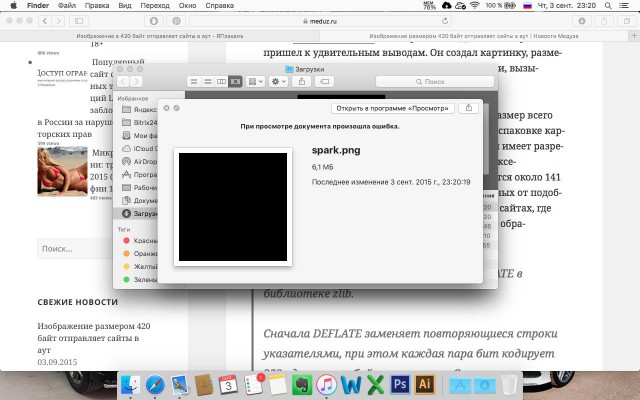Click the Finder Поиск search field
Screen dimensions: 640x400
tap(435, 82)
